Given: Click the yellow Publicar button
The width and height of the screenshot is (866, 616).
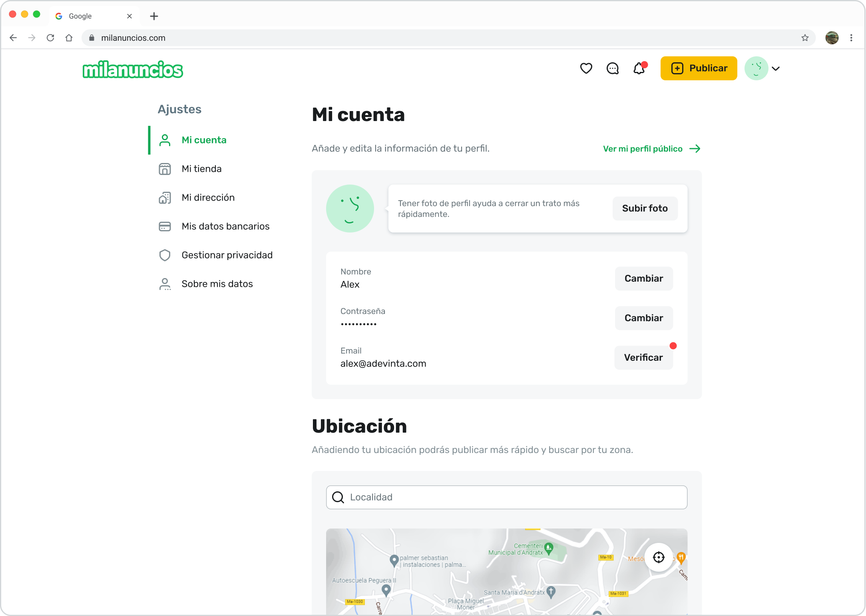Looking at the screenshot, I should pos(699,68).
